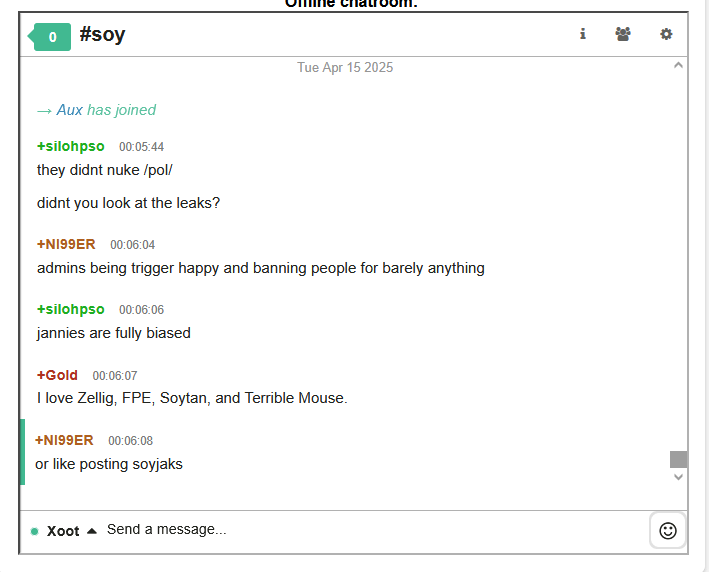
Task: Click the scroll up arrow
Action: [678, 66]
